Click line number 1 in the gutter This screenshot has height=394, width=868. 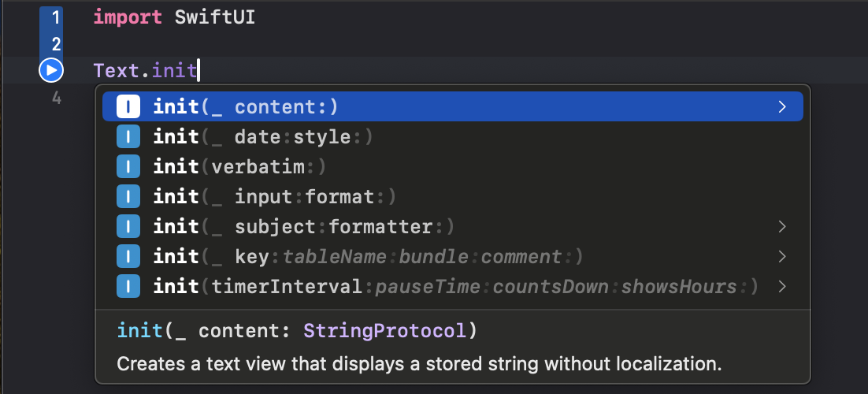pos(55,17)
